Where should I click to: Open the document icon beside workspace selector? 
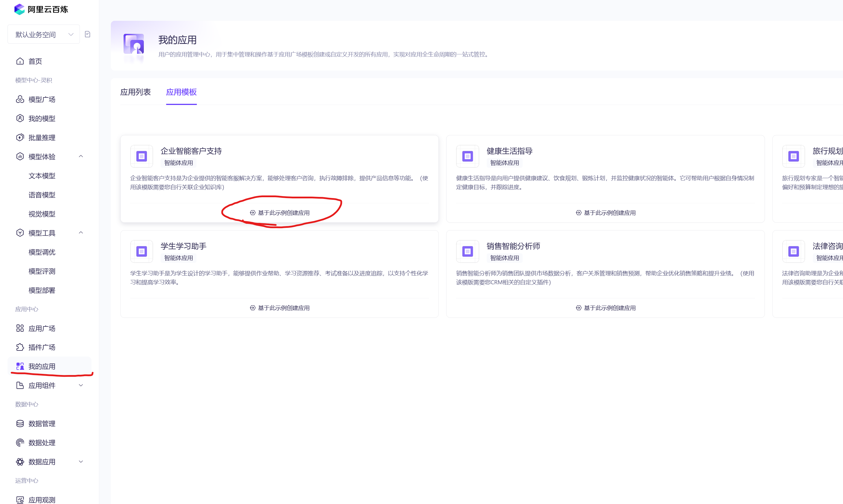[87, 34]
